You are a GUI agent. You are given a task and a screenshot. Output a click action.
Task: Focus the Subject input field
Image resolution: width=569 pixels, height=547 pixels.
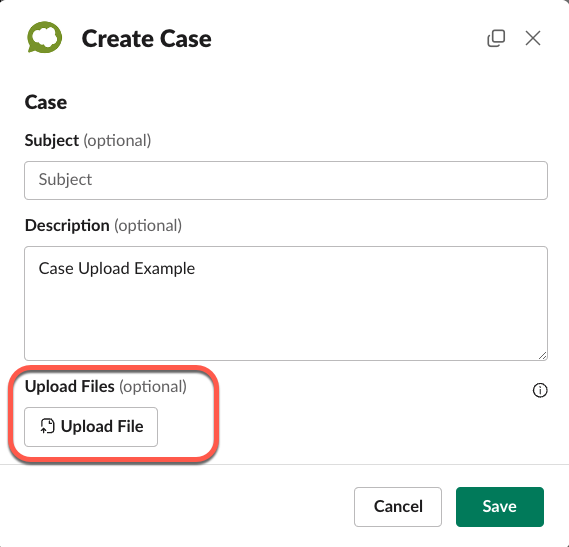tap(286, 180)
